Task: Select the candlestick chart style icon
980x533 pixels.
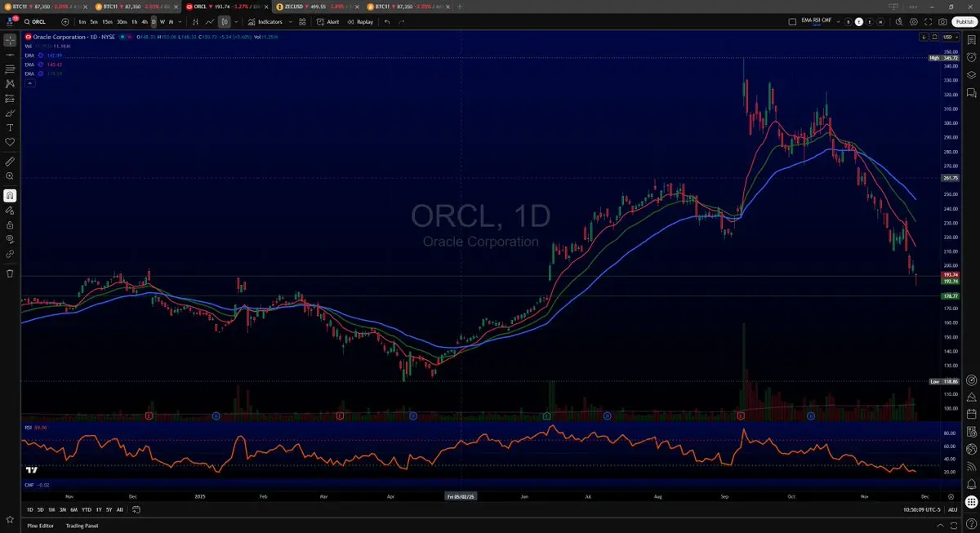Action: pos(224,22)
